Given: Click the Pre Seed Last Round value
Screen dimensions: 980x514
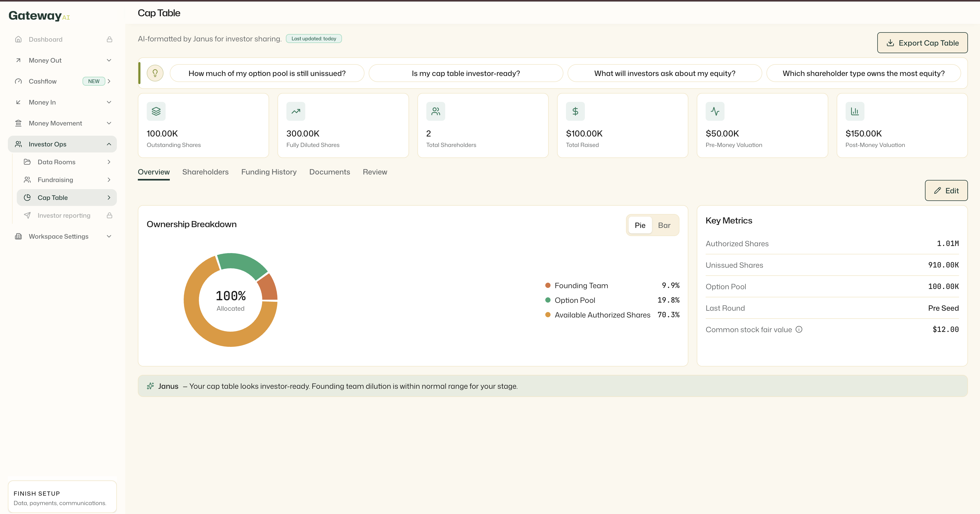Looking at the screenshot, I should pyautogui.click(x=943, y=308).
